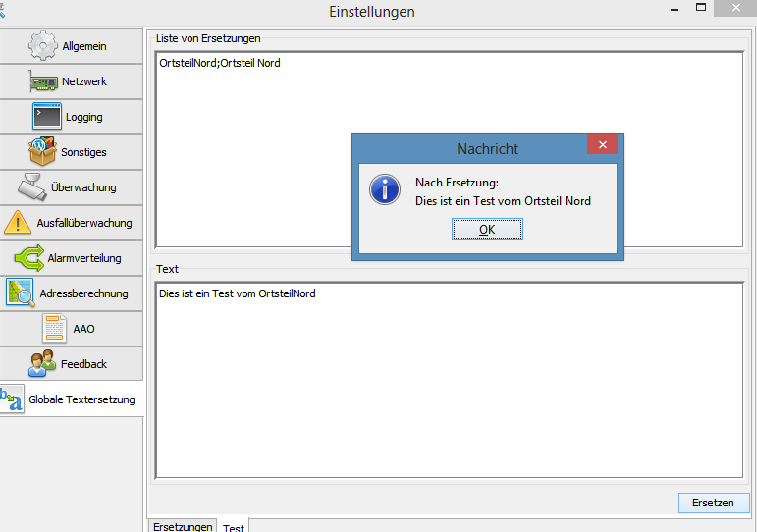Click the Alarmverteilung green arrow icon

click(28, 258)
